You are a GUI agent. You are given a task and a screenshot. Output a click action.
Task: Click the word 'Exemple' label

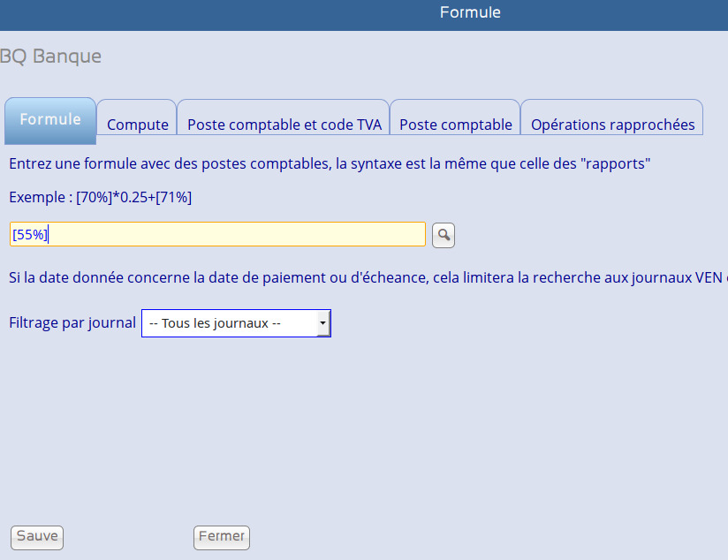click(x=36, y=197)
